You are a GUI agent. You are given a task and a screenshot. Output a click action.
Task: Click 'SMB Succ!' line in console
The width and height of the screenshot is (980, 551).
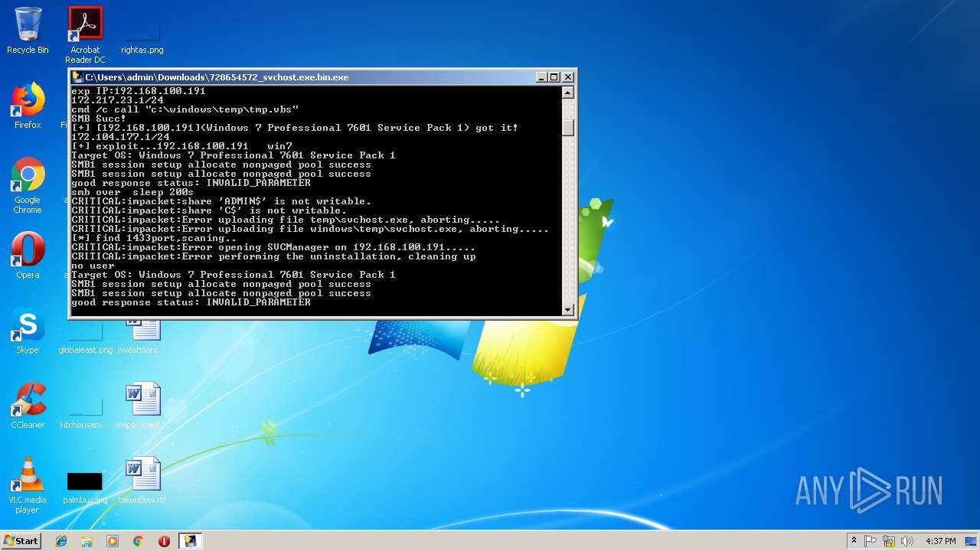click(99, 119)
